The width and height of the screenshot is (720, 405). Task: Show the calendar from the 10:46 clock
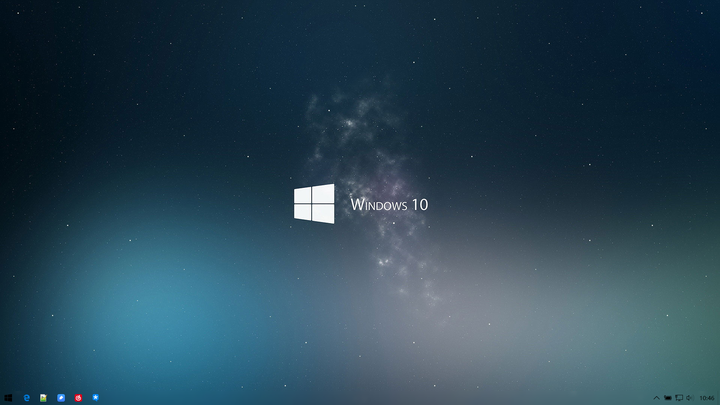tap(707, 398)
